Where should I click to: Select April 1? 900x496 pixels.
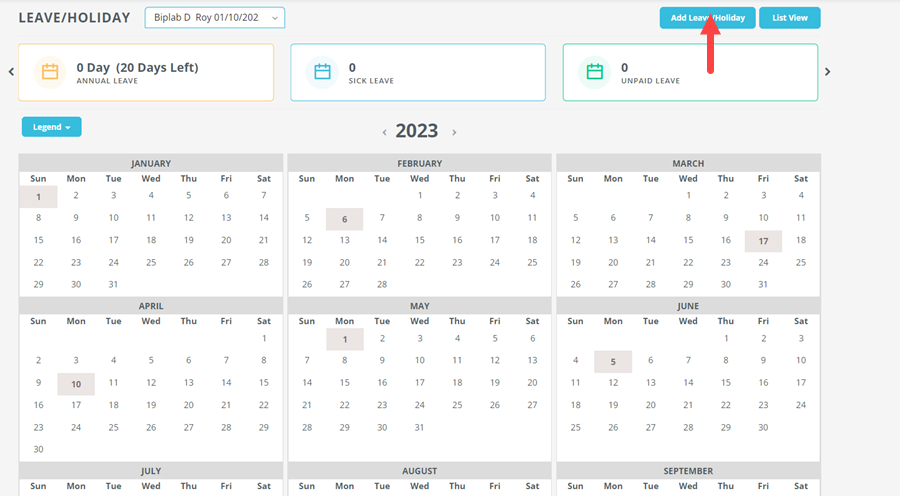263,338
